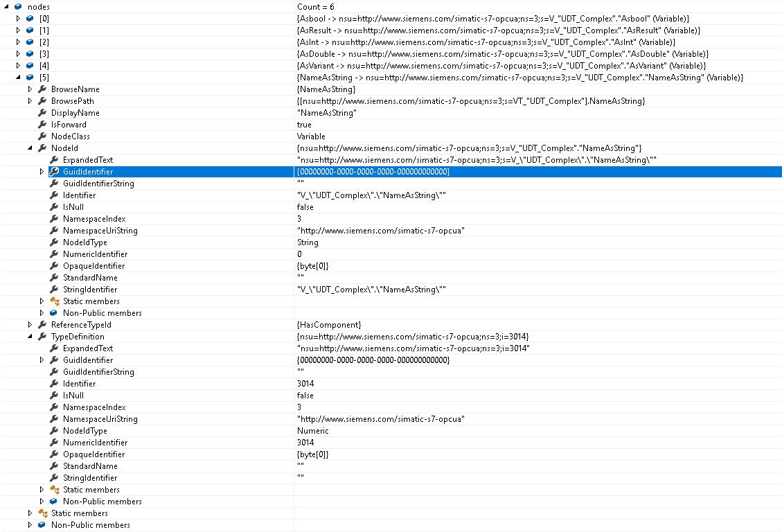Click the magnifier icon on highlighted GuidIdentifier row

click(53, 172)
